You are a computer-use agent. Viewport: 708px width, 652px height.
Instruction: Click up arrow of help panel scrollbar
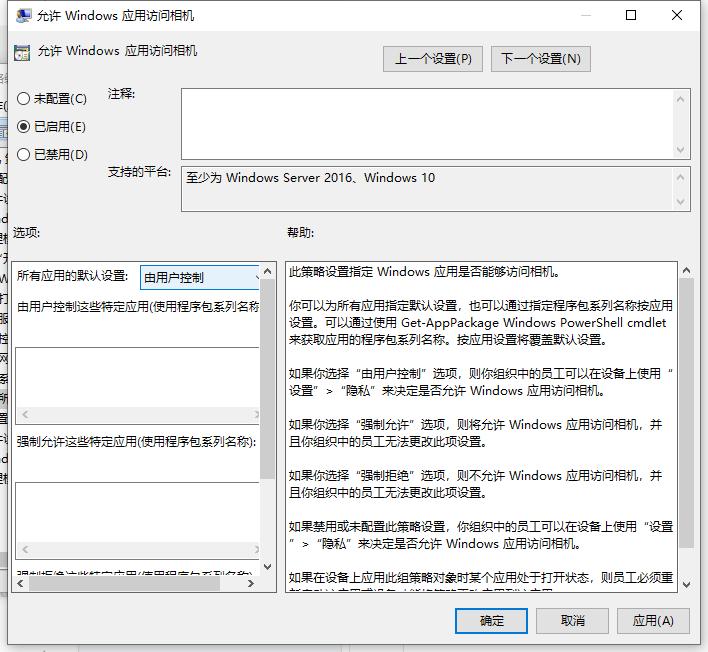[686, 270]
